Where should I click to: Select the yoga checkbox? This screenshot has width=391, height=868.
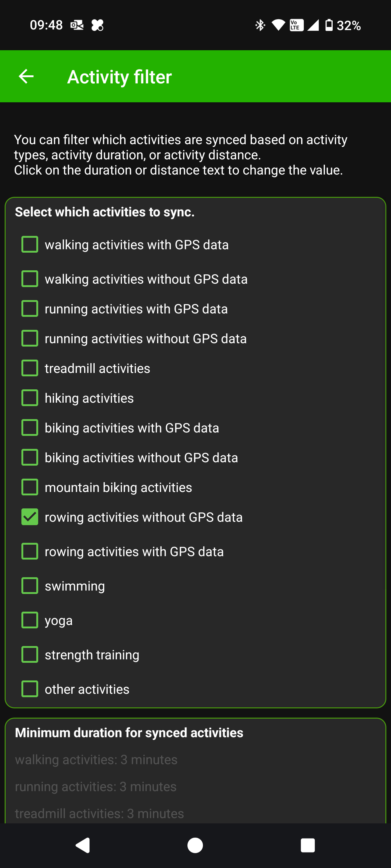click(x=30, y=620)
